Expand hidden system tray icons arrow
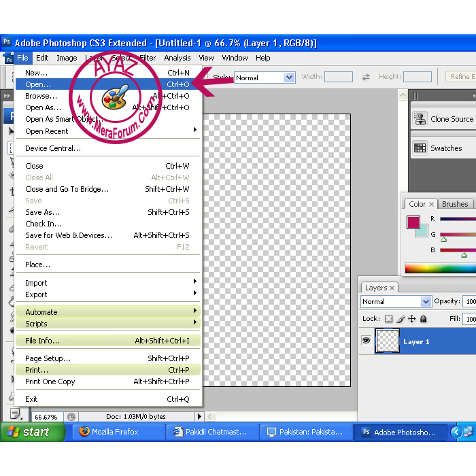The width and height of the screenshot is (476, 476). [456, 432]
